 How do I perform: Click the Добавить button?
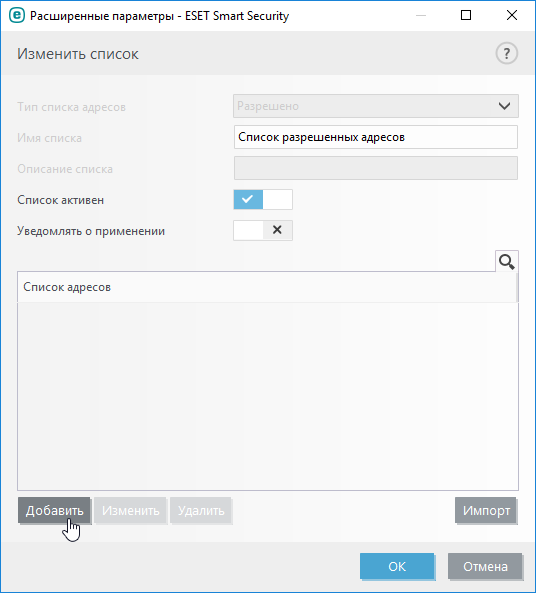[x=54, y=511]
